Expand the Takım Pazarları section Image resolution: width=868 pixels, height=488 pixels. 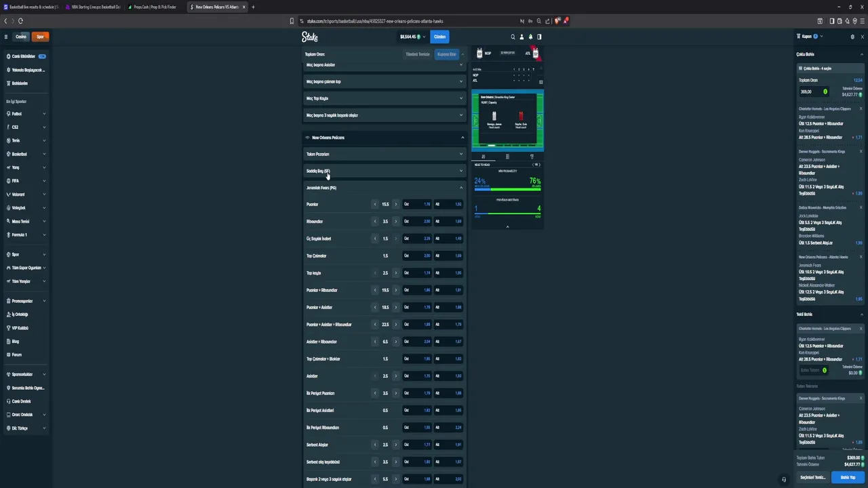pyautogui.click(x=384, y=154)
